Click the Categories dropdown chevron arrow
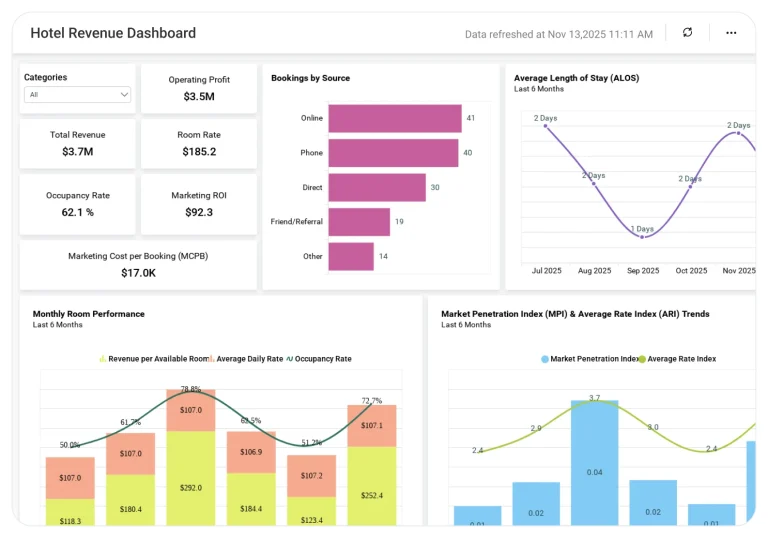 coord(124,95)
